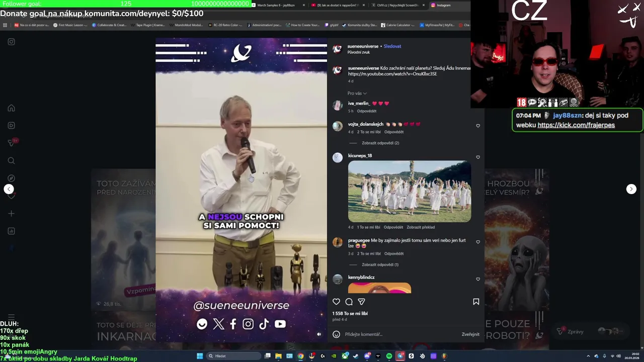This screenshot has width=644, height=362.
Task: Open Windows Start menu
Action: click(200, 356)
